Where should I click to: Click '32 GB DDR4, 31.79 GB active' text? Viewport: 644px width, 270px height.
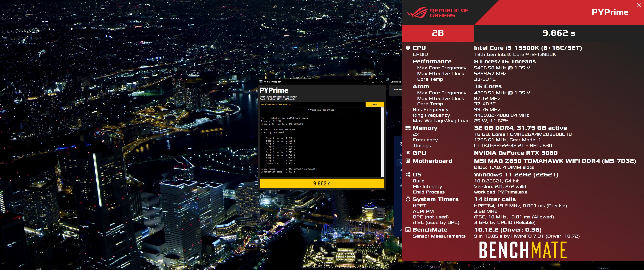[520, 128]
